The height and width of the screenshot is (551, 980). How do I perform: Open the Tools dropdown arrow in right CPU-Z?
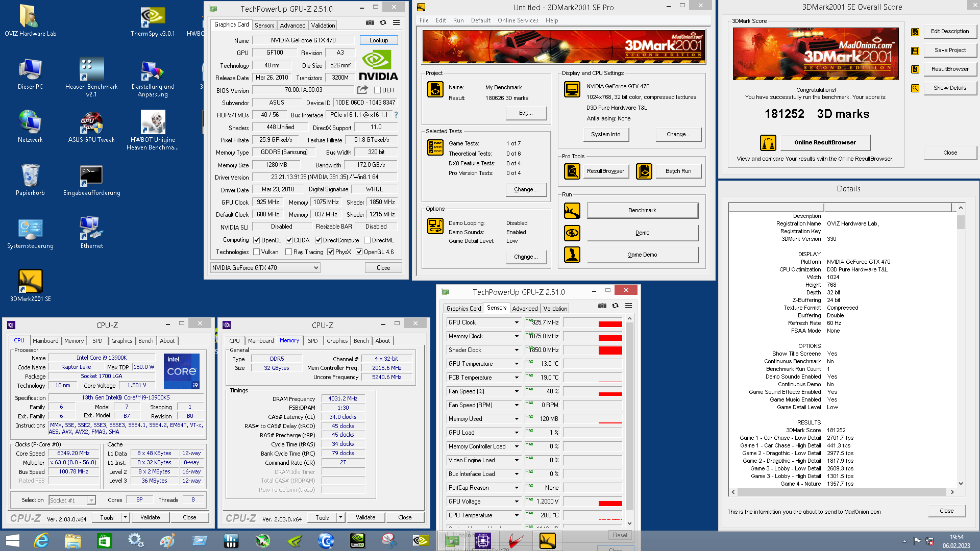pyautogui.click(x=340, y=517)
